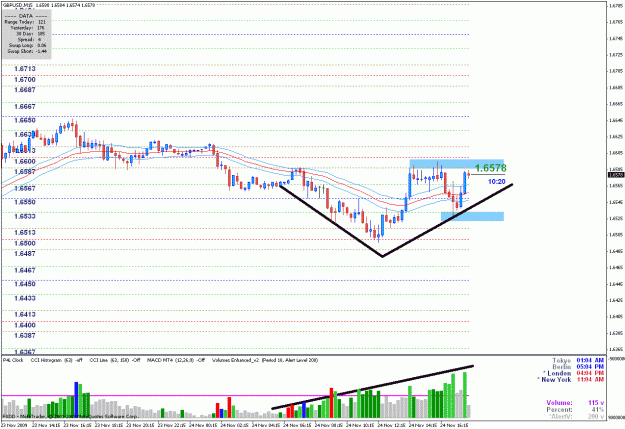
Task: Click the 24 Nov 12:15 time axis label
Action: [392, 425]
